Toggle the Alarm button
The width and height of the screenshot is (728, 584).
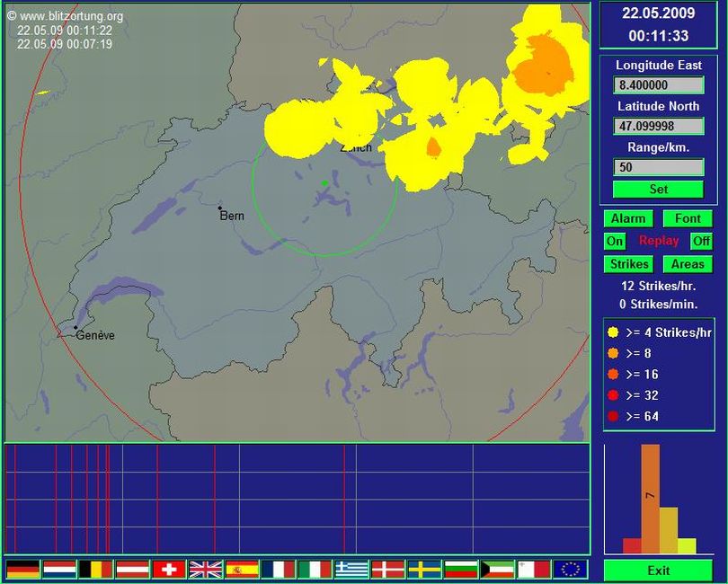pyautogui.click(x=628, y=218)
